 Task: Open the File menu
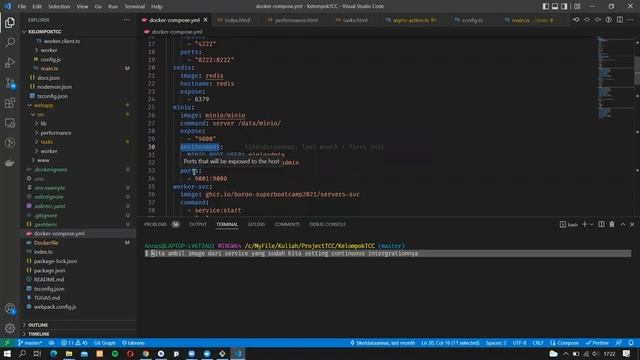point(22,7)
